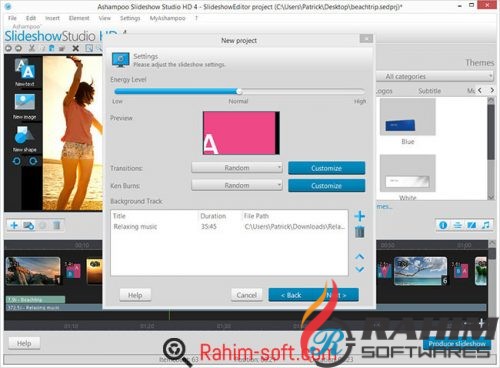Select the Subtitle themes tab
500x368 pixels.
(429, 91)
